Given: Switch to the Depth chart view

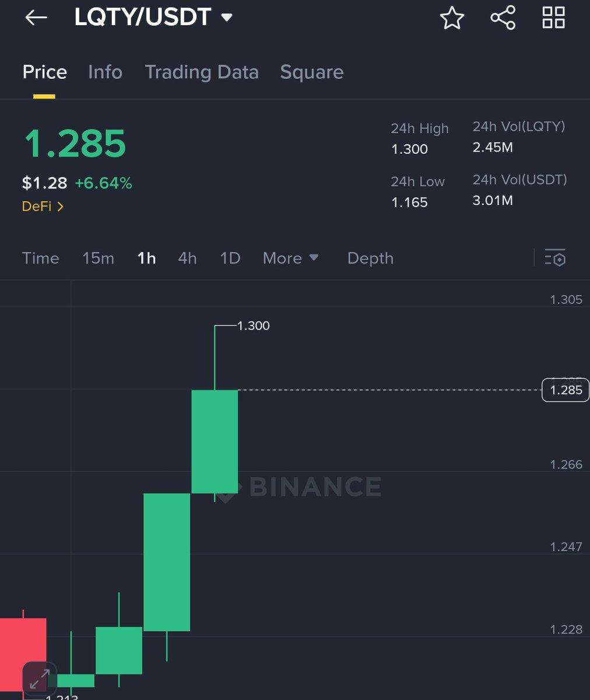Looking at the screenshot, I should coord(370,258).
